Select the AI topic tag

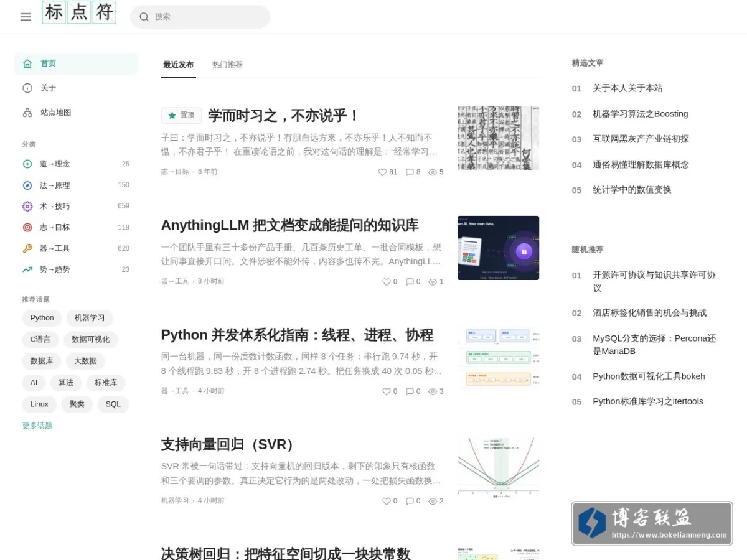point(34,383)
